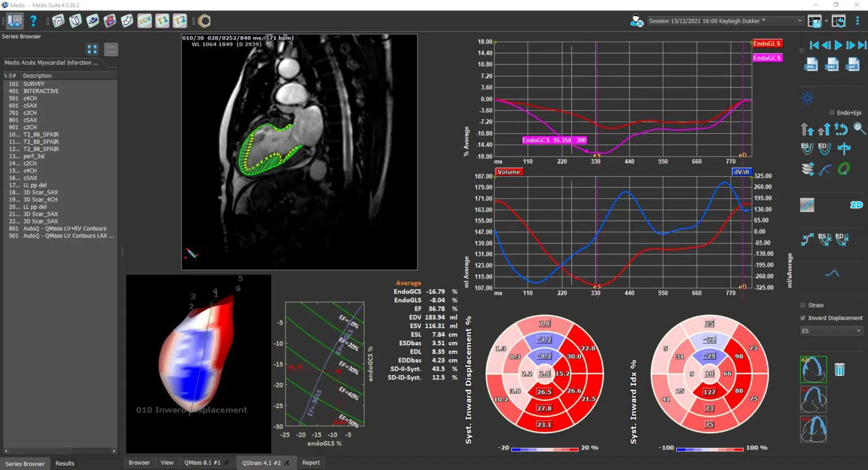
Task: Uncheck Inward Displacement checkbox
Action: coord(803,318)
